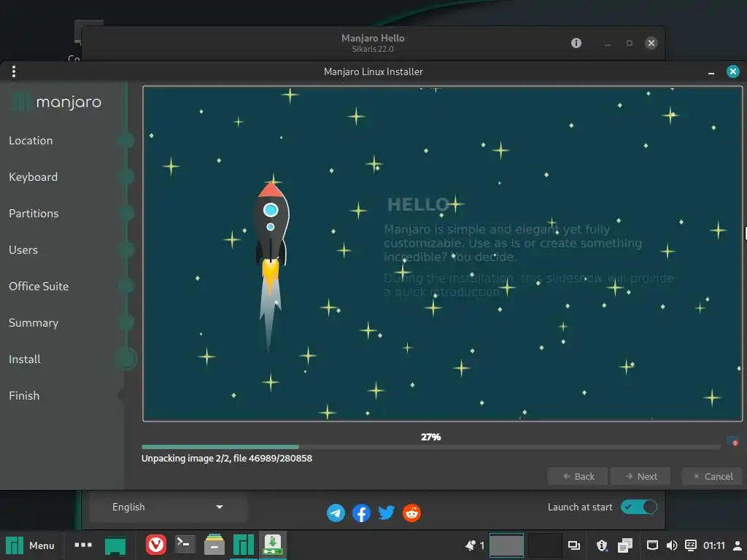Click the Next button
747x560 pixels.
(640, 476)
